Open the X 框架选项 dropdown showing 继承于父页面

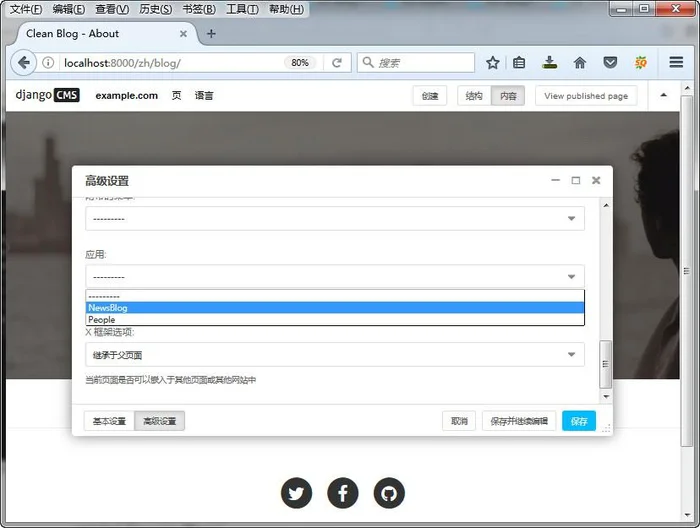tap(335, 355)
